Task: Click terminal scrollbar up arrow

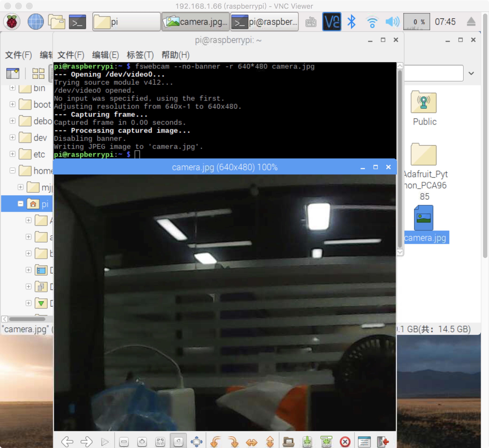Action: (x=400, y=66)
